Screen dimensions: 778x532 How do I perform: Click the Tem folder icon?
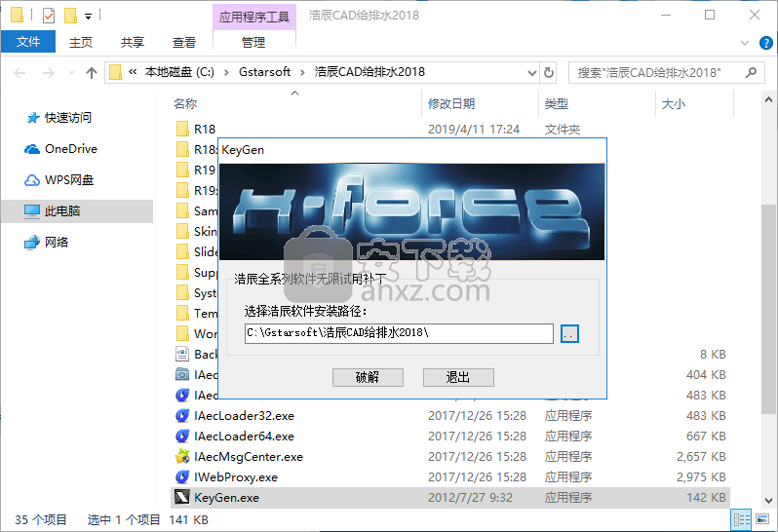coord(182,313)
